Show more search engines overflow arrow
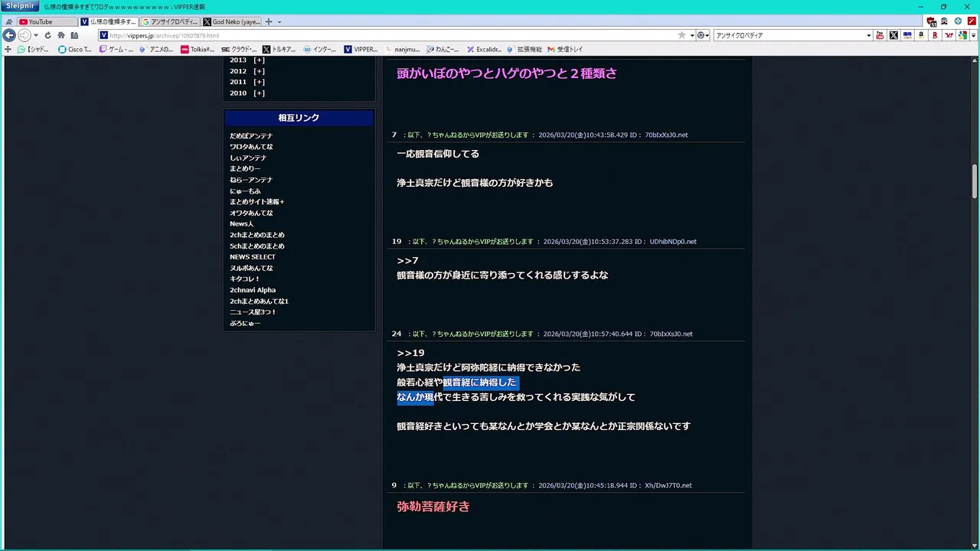 coord(973,35)
